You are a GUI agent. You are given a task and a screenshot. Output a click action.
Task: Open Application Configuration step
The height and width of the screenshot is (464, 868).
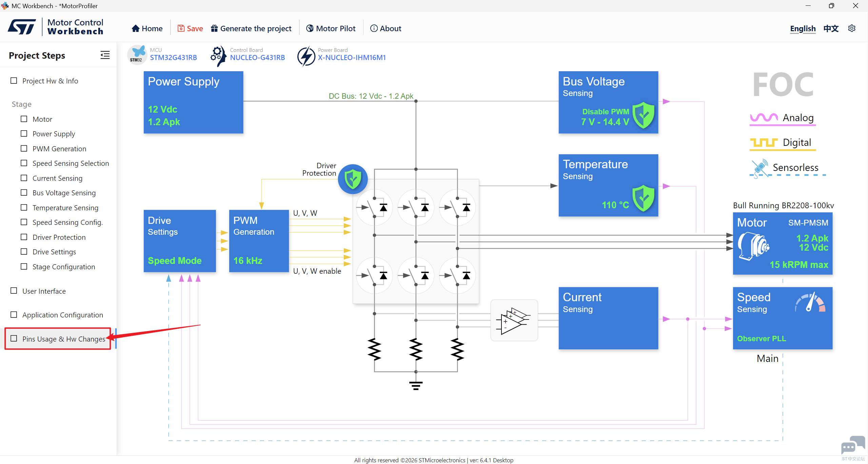(63, 315)
